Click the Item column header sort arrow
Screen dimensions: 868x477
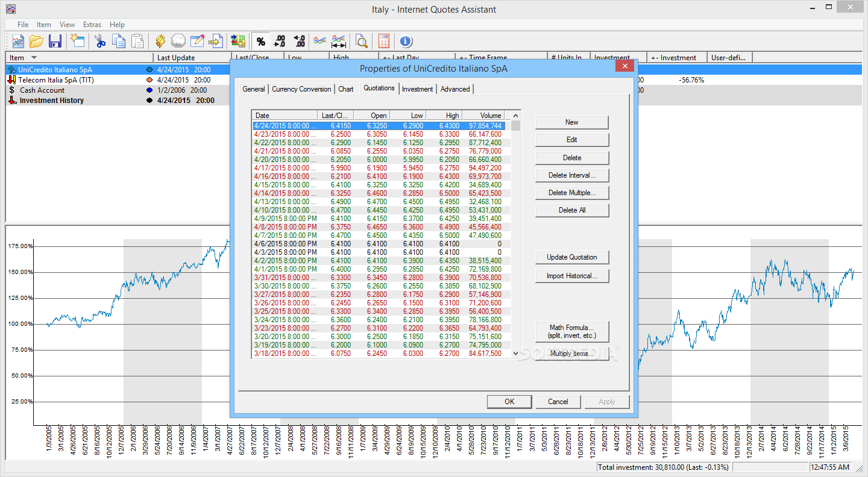(x=34, y=58)
